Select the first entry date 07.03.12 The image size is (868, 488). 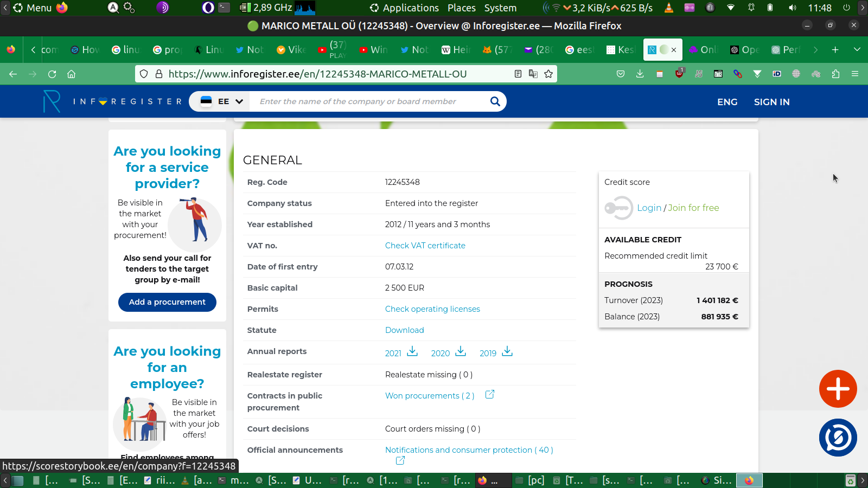click(399, 267)
